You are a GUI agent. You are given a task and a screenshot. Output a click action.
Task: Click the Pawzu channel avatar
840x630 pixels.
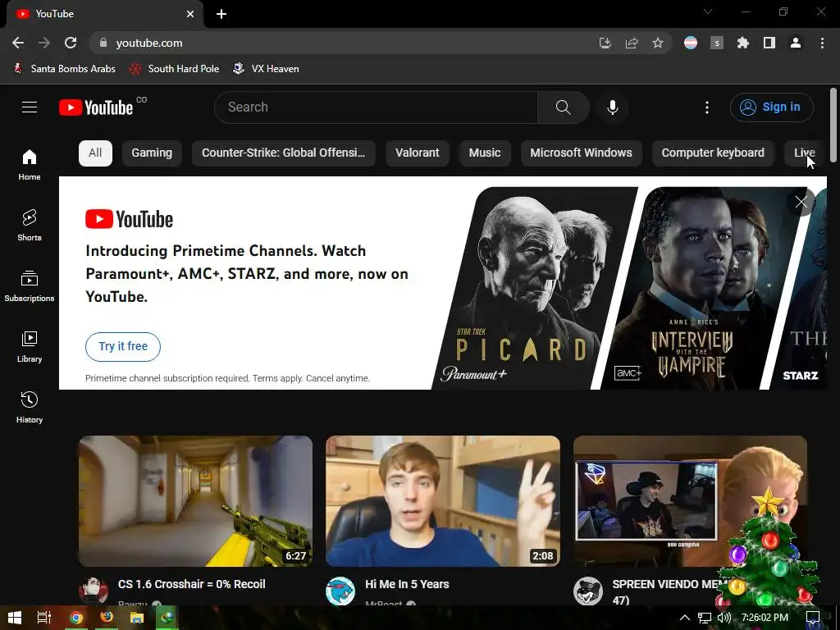pos(94,591)
